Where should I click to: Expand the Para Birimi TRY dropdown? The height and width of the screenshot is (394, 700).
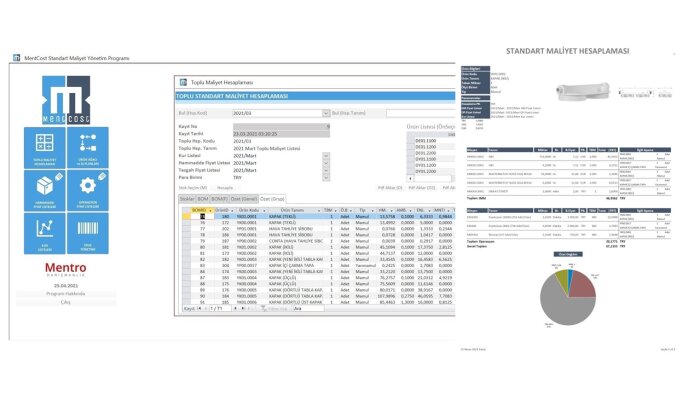[326, 177]
